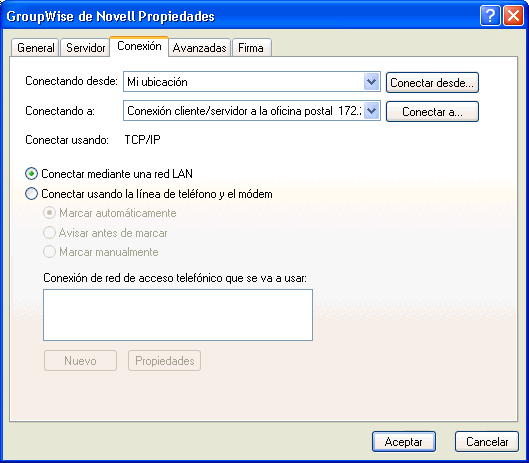Choose Marcar manualmente option
Image resolution: width=529 pixels, height=463 pixels.
pos(101,252)
